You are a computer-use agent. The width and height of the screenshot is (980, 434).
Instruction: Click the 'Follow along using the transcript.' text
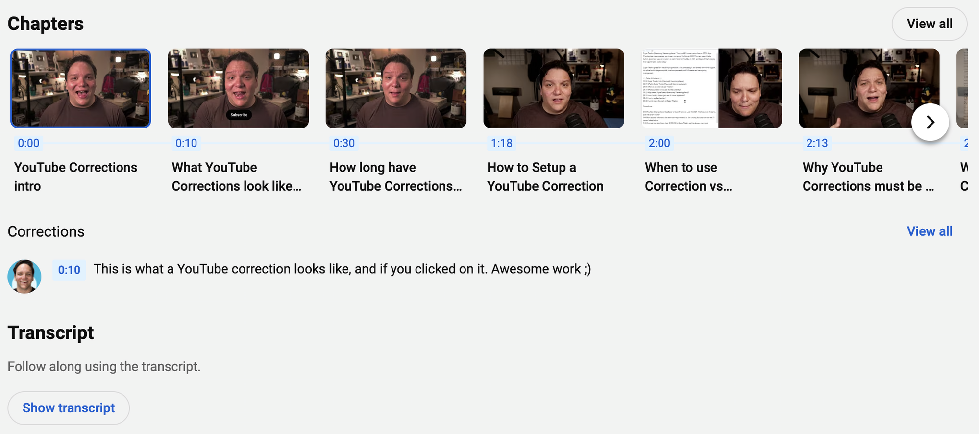pyautogui.click(x=104, y=367)
